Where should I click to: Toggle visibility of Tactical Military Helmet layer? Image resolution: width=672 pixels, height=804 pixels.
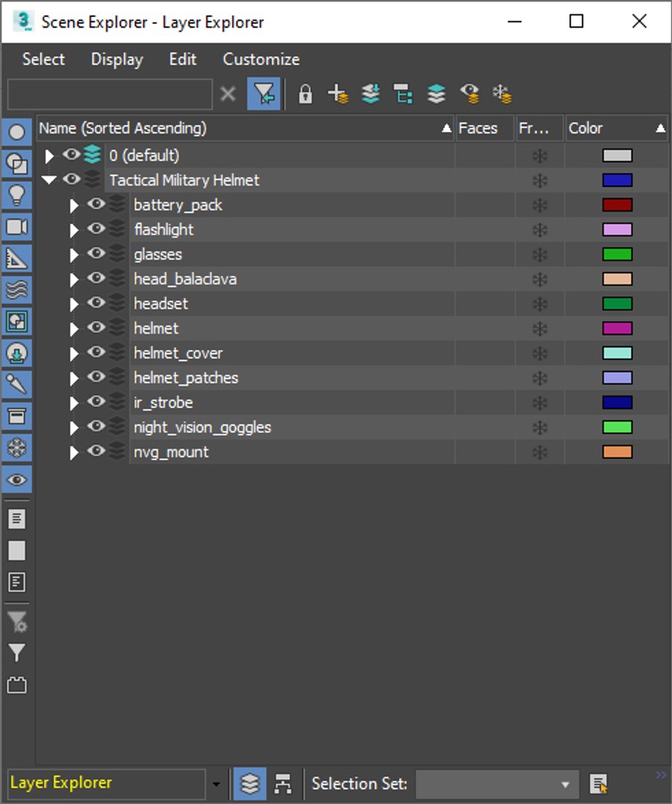(x=71, y=179)
